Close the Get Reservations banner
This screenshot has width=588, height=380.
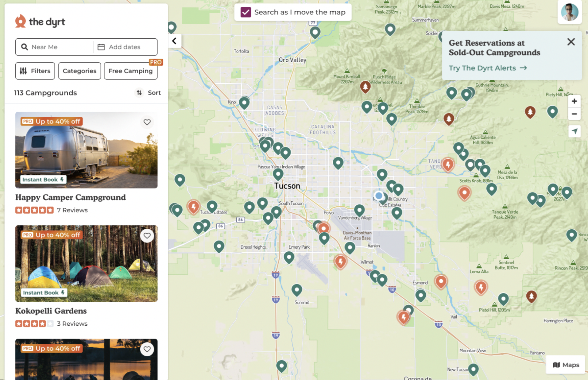(x=571, y=42)
